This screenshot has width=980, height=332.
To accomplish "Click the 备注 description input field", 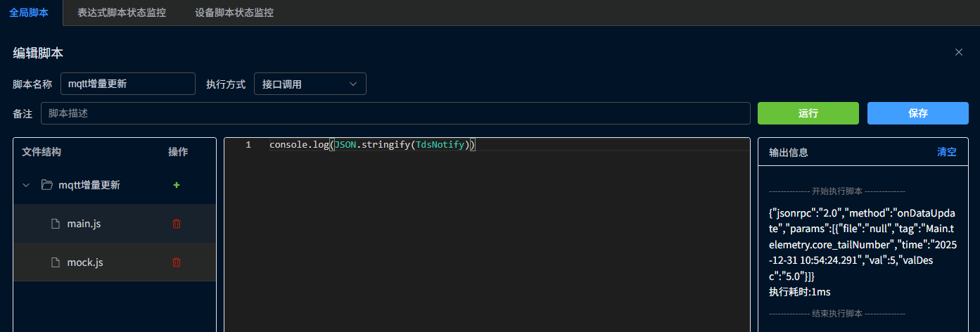I will pyautogui.click(x=395, y=113).
